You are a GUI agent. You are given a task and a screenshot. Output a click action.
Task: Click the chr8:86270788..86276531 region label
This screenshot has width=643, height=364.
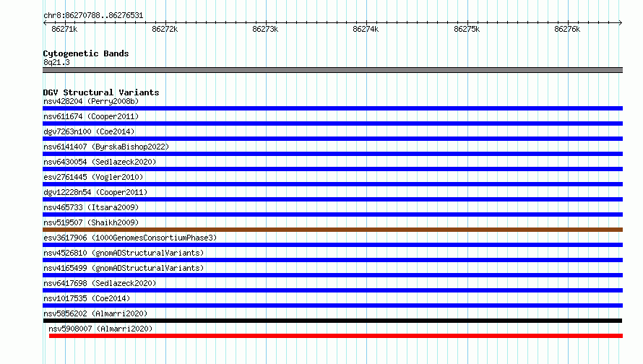click(93, 16)
